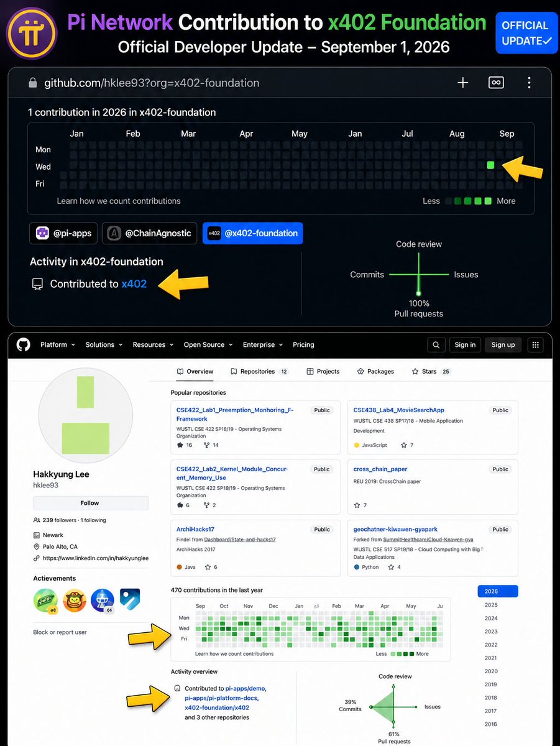Click the star icon on cross_chain_paper card

coord(357,505)
